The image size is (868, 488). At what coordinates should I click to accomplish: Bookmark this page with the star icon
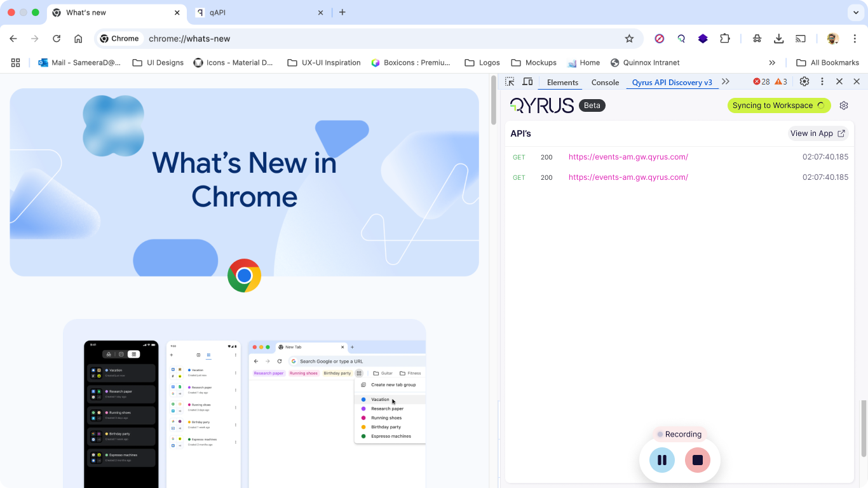[629, 39]
